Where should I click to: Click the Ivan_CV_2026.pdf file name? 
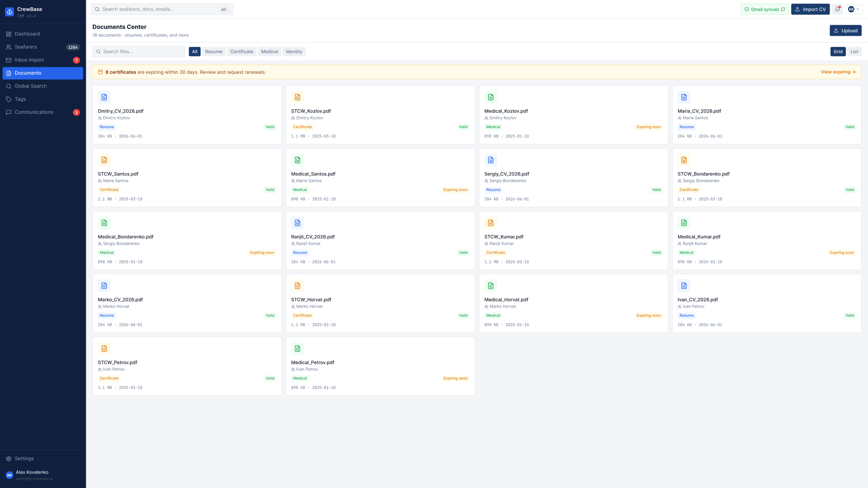tap(698, 300)
